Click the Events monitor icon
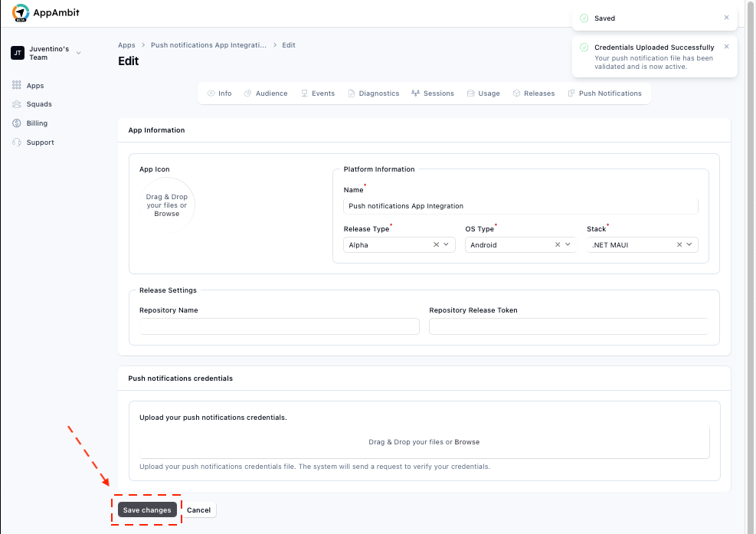Screen dimensions: 756x534 (303, 93)
